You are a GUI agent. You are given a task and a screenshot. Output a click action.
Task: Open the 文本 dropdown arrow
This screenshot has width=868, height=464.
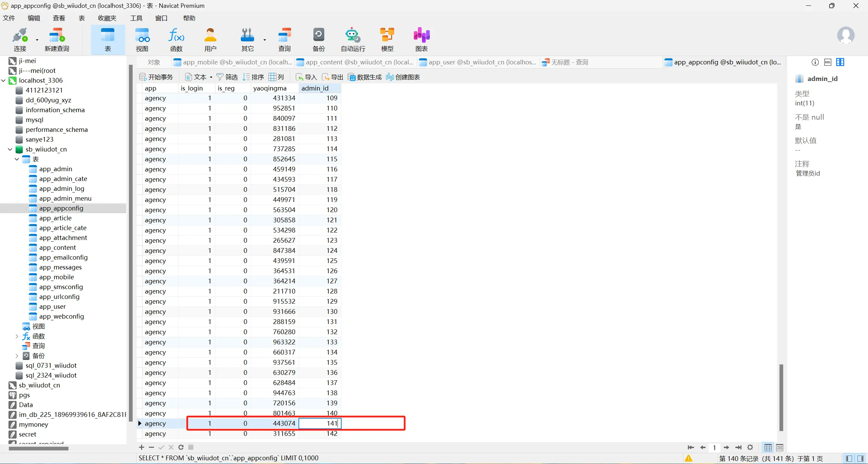(211, 77)
